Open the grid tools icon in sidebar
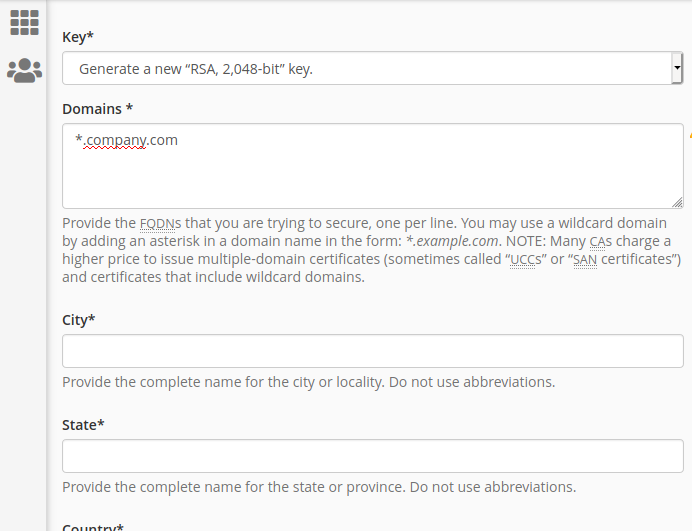Screen dimensions: 692x531 pyautogui.click(x=24, y=23)
